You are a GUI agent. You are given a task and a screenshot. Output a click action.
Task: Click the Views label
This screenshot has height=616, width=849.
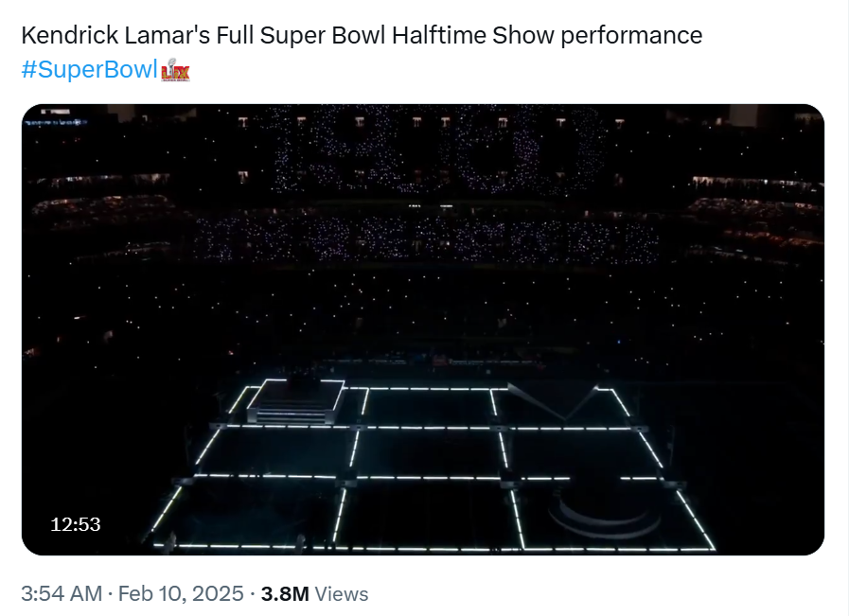pos(341,594)
